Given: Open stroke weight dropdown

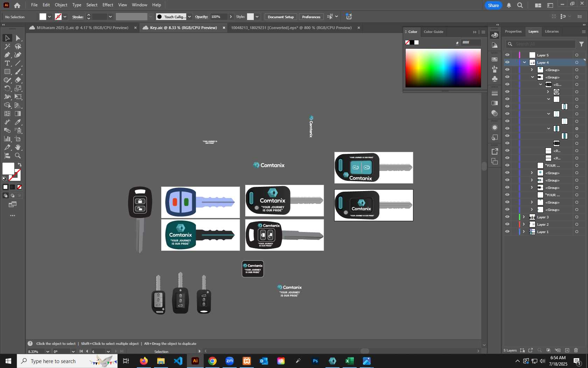Looking at the screenshot, I should click(x=110, y=17).
